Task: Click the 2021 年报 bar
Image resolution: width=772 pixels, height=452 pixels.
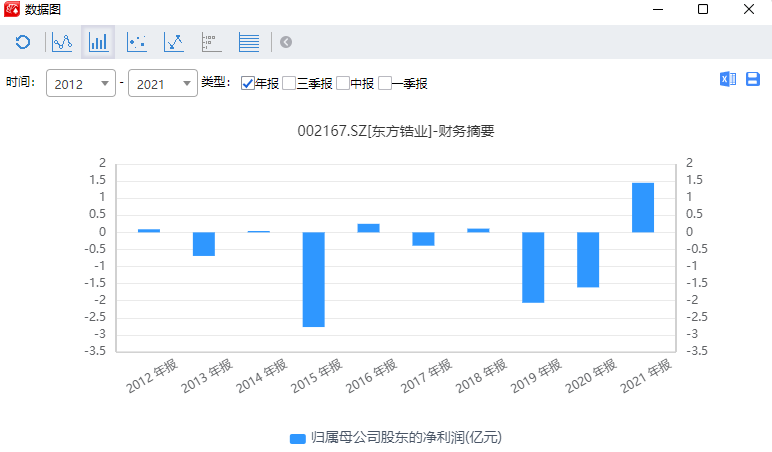Action: pos(642,207)
